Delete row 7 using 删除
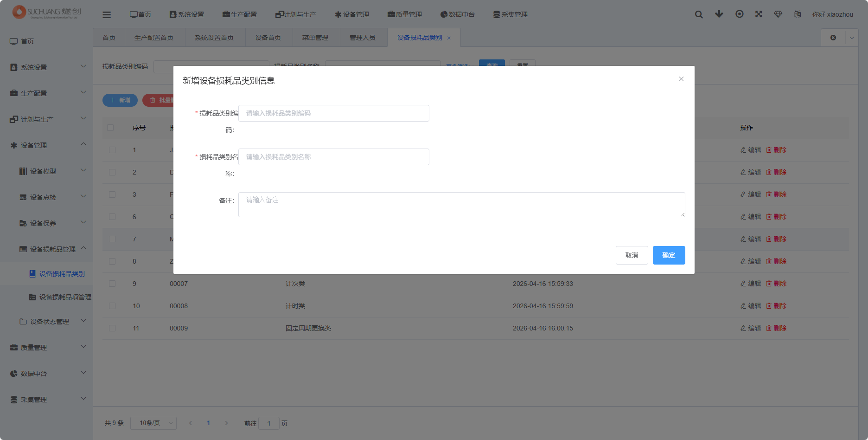 (776, 239)
